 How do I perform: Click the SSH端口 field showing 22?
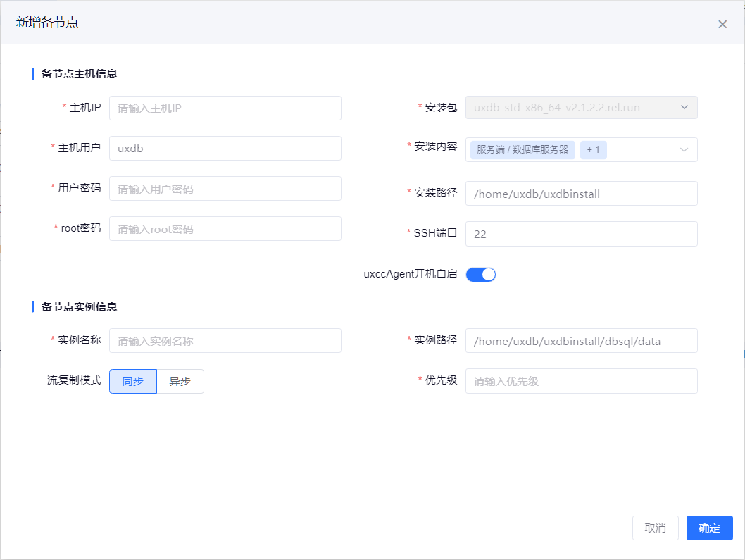coord(581,234)
